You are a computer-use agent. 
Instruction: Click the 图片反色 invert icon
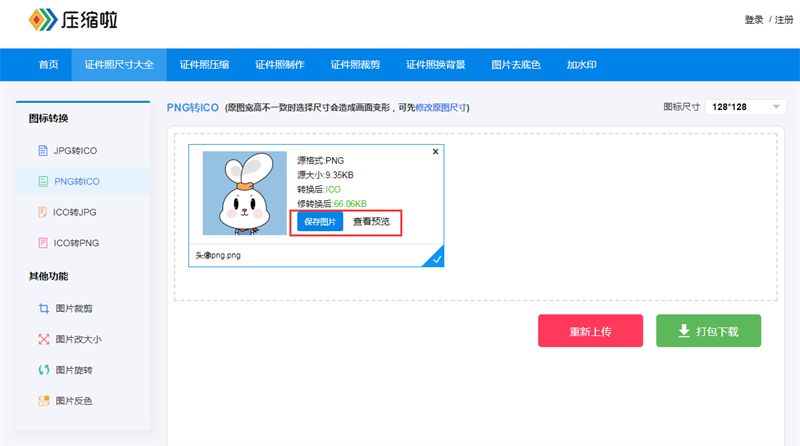click(44, 401)
